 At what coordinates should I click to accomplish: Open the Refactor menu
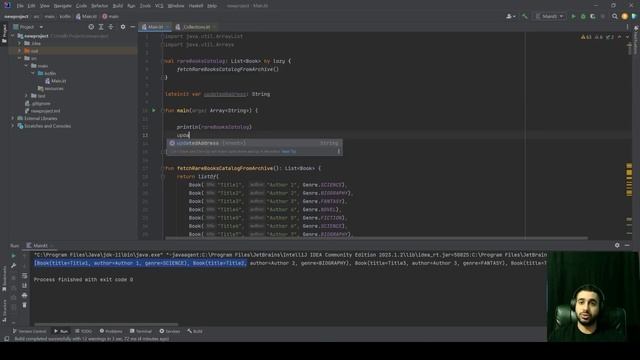[x=100, y=6]
